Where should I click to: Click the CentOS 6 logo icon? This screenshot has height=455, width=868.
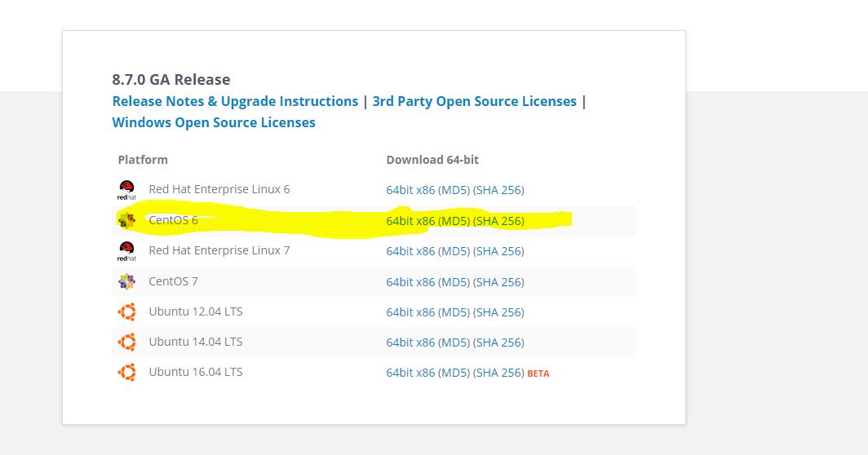coord(126,220)
